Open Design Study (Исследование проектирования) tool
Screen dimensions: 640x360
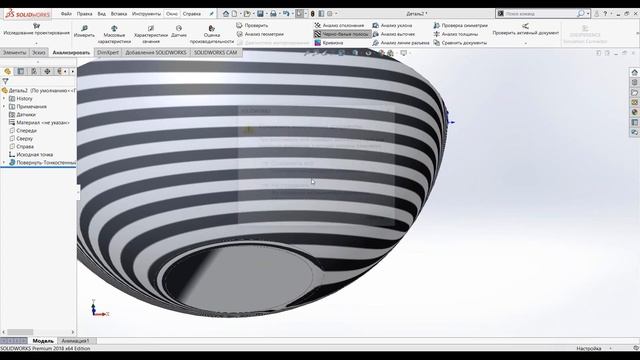pyautogui.click(x=36, y=29)
